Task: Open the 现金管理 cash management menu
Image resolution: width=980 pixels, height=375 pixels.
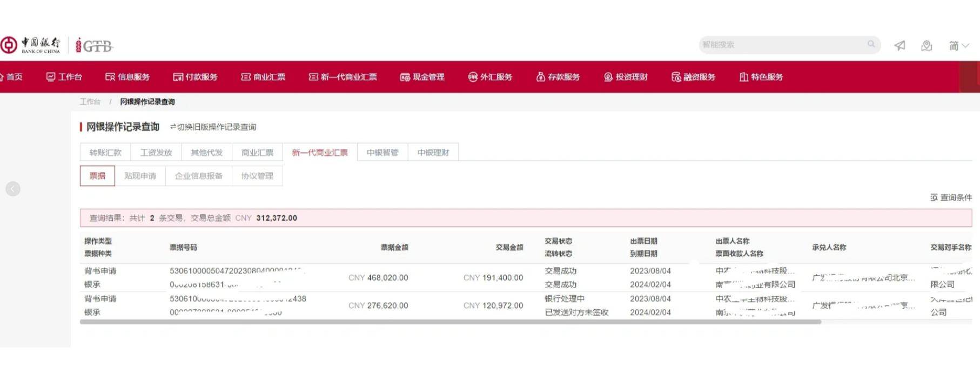Action: (422, 77)
